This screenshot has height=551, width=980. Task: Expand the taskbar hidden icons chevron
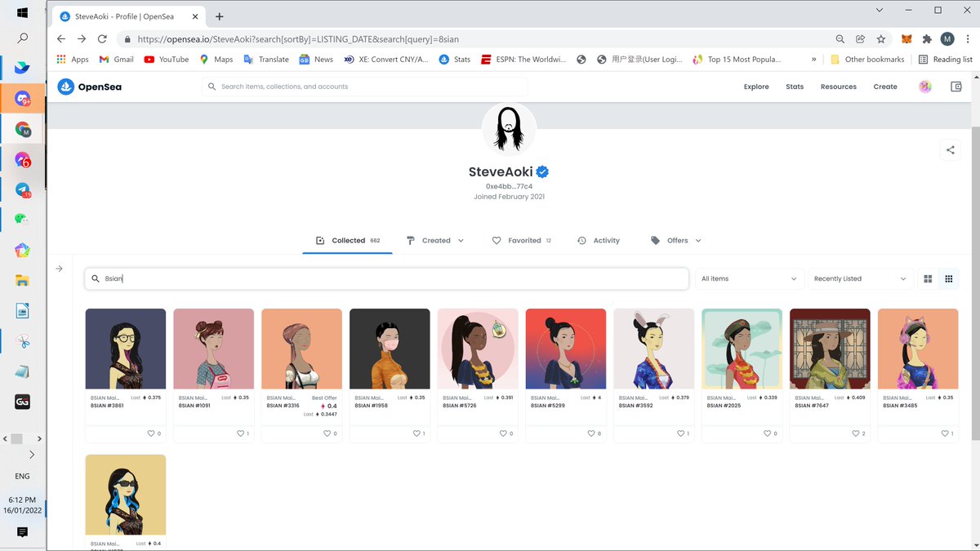point(31,455)
